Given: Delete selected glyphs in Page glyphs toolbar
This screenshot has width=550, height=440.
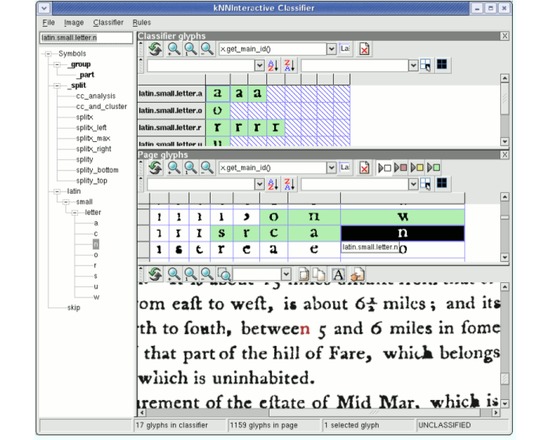Looking at the screenshot, I should [364, 168].
